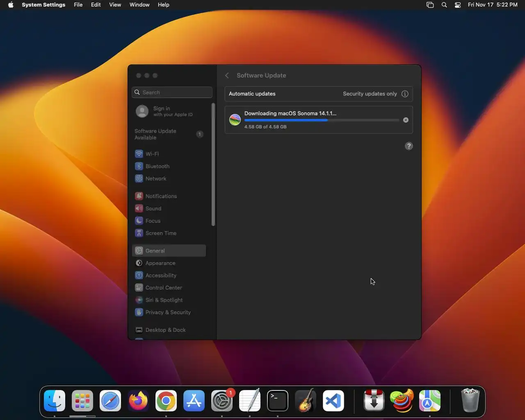Open Launchpad from the Dock
Viewport: 525px width, 420px height.
coord(82,401)
